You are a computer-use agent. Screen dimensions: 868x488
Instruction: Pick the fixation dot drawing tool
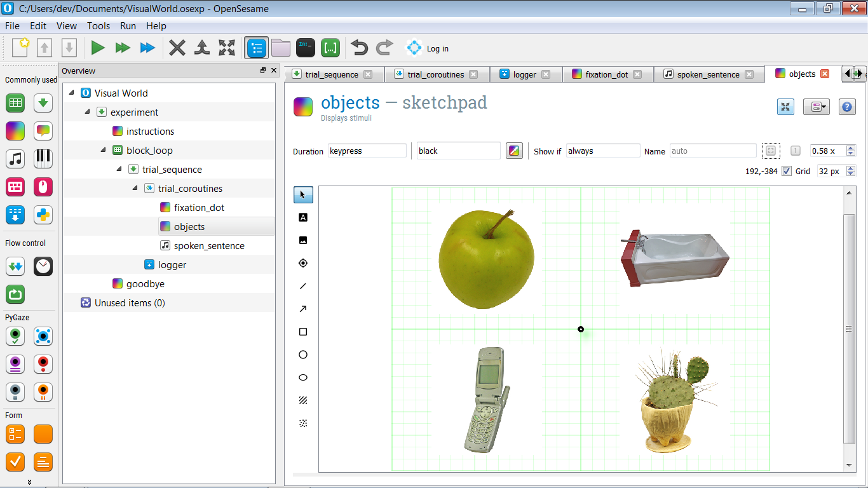tap(303, 263)
